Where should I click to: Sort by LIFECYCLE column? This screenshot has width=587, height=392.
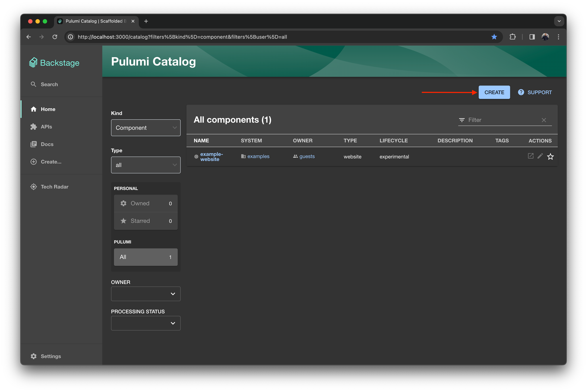pos(393,141)
